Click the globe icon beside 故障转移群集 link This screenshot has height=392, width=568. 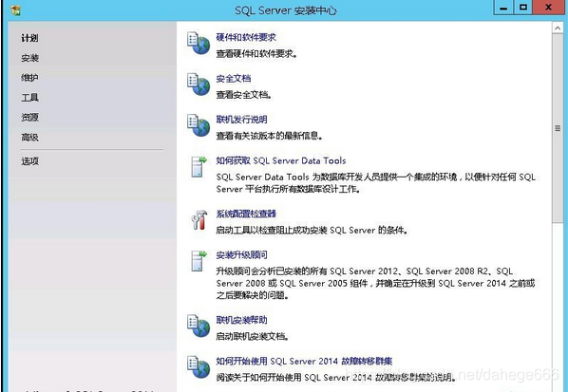[x=199, y=367]
